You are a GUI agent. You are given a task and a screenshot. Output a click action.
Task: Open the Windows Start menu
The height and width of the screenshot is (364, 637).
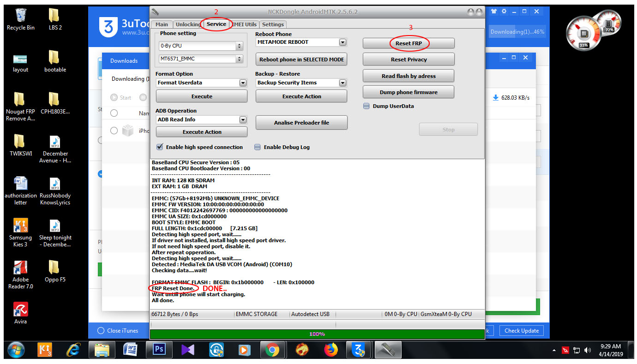click(x=17, y=351)
